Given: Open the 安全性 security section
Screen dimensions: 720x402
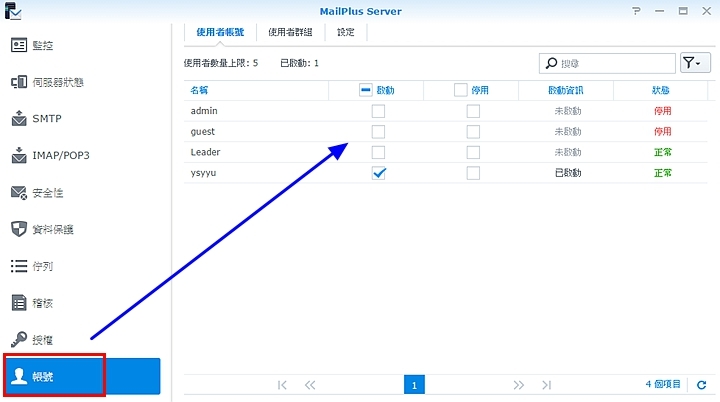Looking at the screenshot, I should click(x=37, y=193).
